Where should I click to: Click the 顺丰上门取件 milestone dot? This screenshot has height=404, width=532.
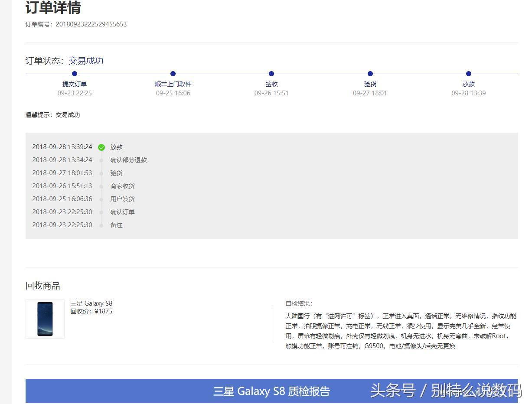(x=173, y=74)
